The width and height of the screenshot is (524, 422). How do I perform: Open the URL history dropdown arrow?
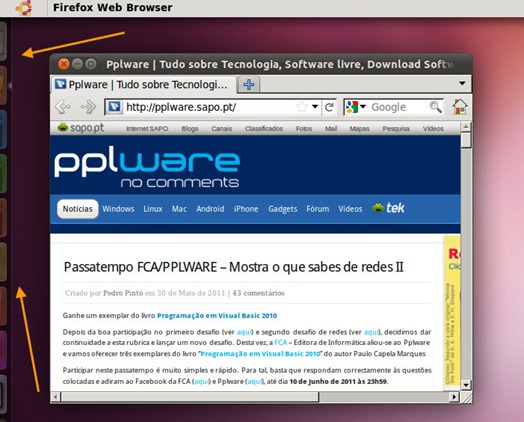point(315,107)
